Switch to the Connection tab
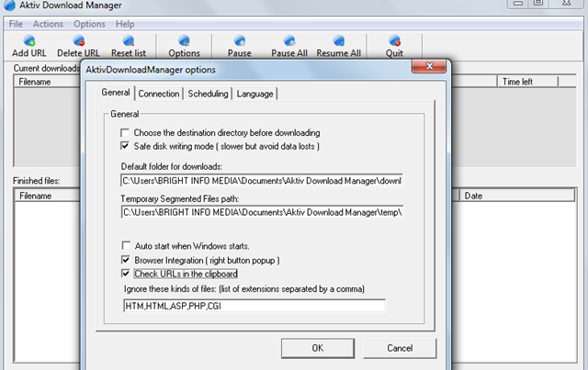Viewport: 588px width, 370px height. pyautogui.click(x=159, y=94)
